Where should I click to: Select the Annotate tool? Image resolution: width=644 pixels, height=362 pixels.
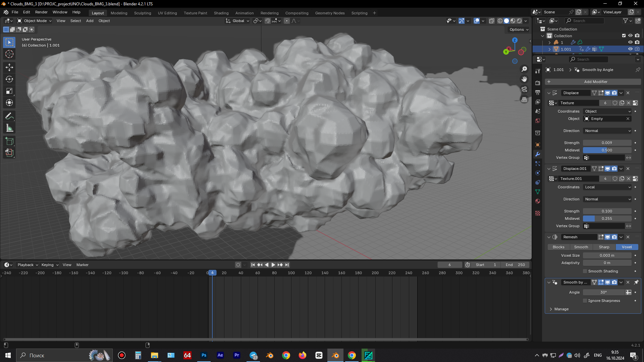point(9,116)
